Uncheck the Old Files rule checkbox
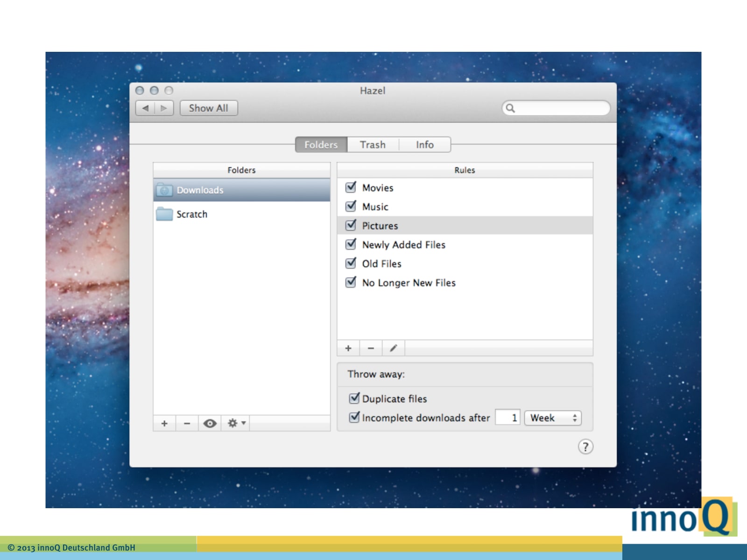Image resolution: width=747 pixels, height=560 pixels. tap(351, 263)
